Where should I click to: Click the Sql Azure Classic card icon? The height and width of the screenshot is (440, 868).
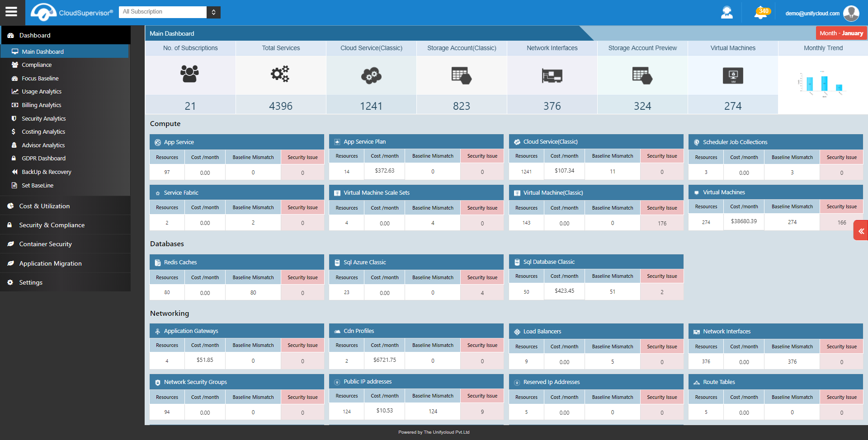point(337,262)
